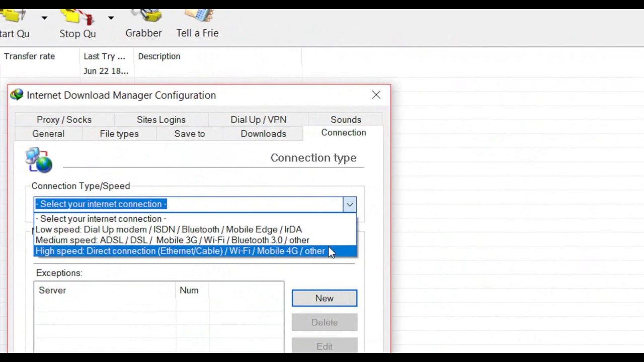Pick '- Select your internet connection -' list entry
The height and width of the screenshot is (362, 644).
195,219
